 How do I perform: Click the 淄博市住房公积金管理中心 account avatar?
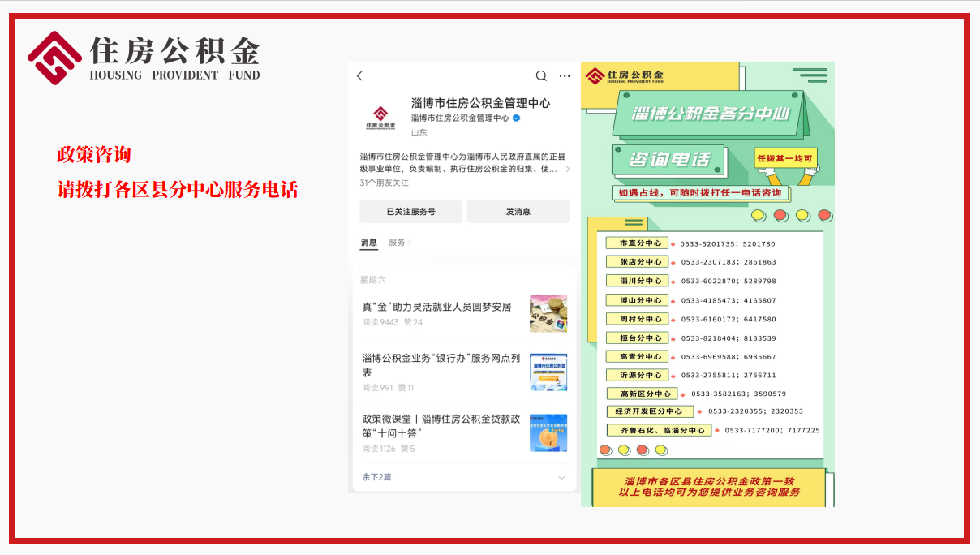tap(380, 118)
